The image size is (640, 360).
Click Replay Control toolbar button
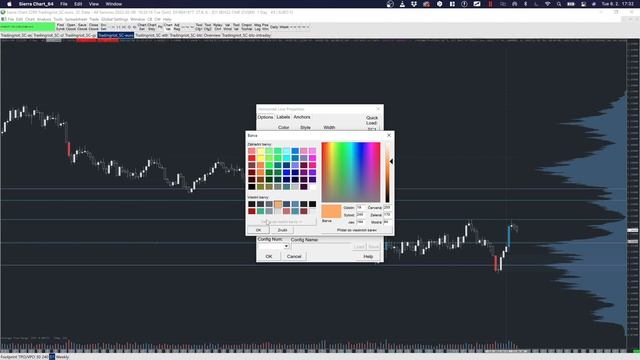tap(218, 27)
